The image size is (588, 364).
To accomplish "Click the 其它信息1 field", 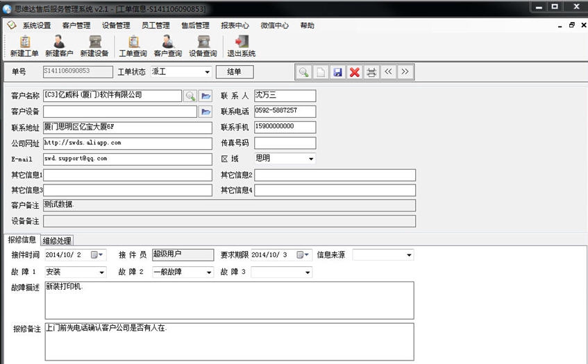I will tap(128, 175).
